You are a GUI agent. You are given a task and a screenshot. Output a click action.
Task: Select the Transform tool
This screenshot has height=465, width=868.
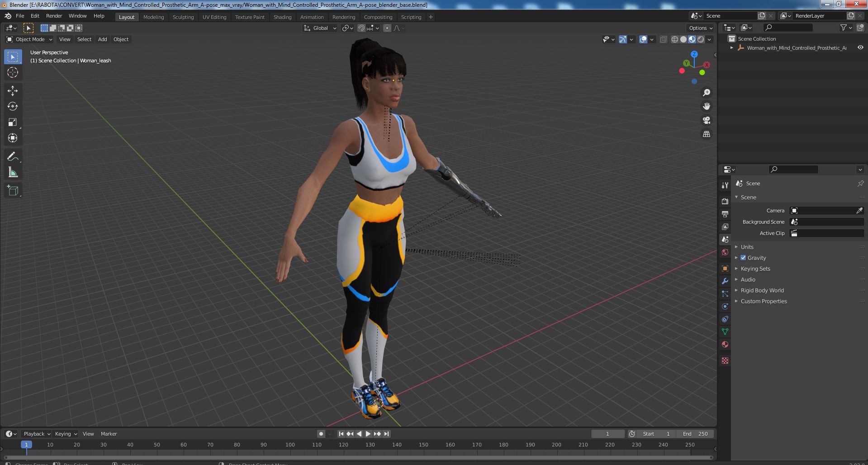pos(13,138)
